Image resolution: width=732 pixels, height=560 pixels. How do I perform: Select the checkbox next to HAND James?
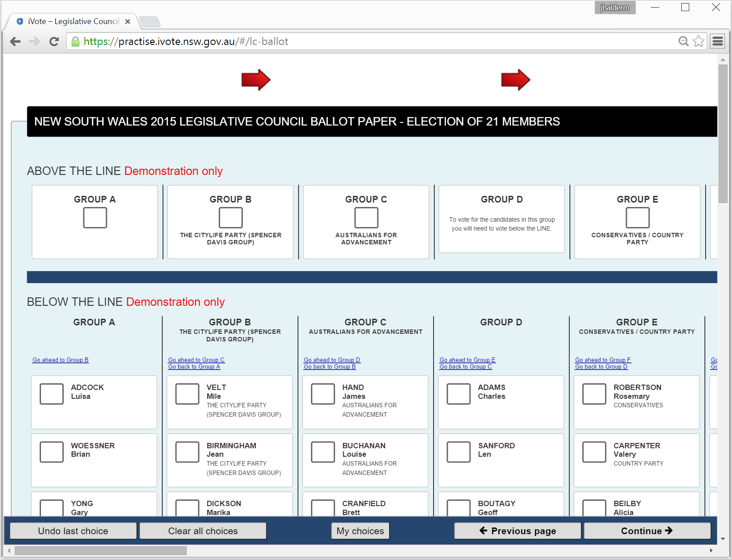pyautogui.click(x=323, y=394)
